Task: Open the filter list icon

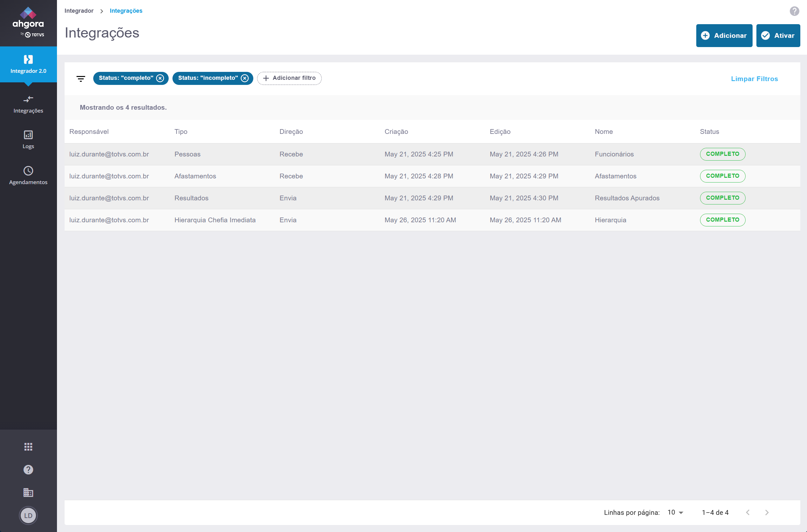Action: point(81,79)
